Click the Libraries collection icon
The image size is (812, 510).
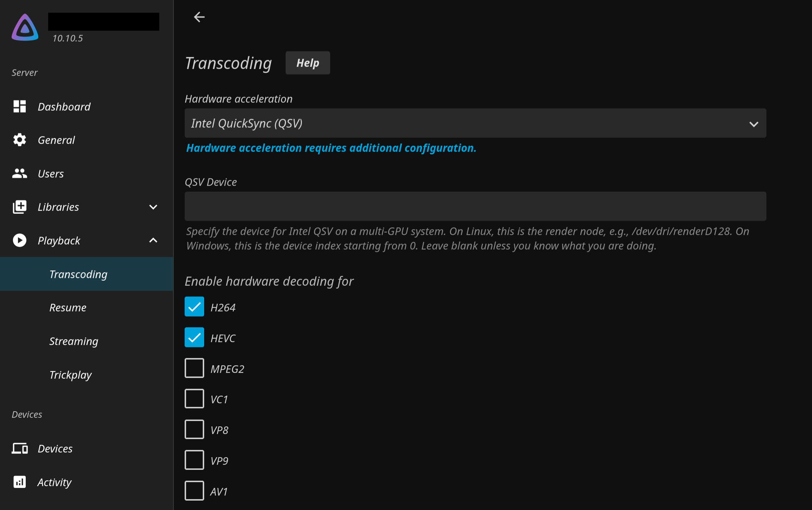click(x=20, y=207)
